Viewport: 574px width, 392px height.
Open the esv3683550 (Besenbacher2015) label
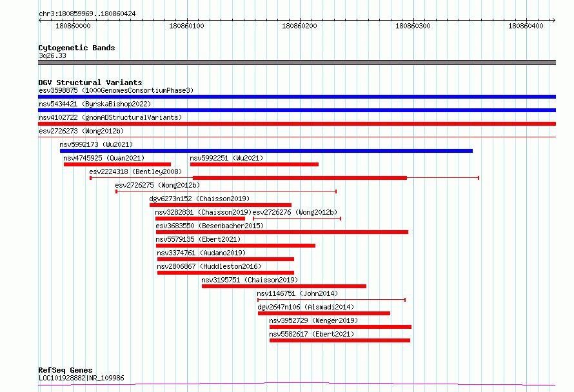[210, 226]
